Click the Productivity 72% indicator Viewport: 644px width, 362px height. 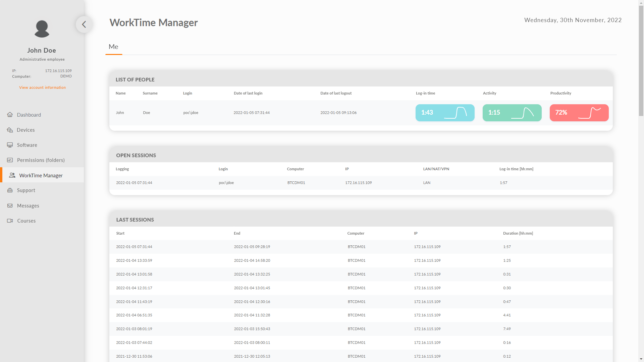pyautogui.click(x=579, y=112)
